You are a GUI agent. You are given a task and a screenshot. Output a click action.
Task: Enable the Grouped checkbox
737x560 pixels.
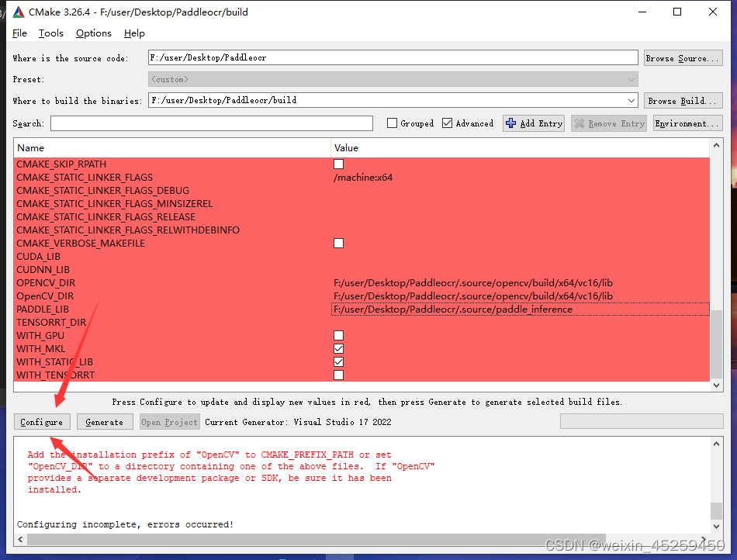(392, 123)
